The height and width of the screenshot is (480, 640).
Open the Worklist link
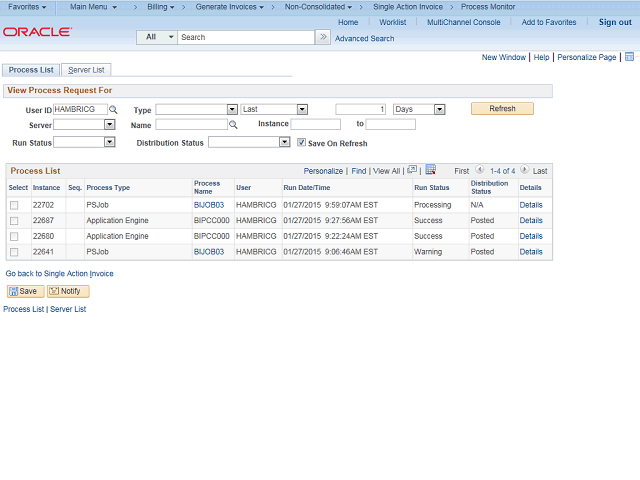pyautogui.click(x=392, y=22)
